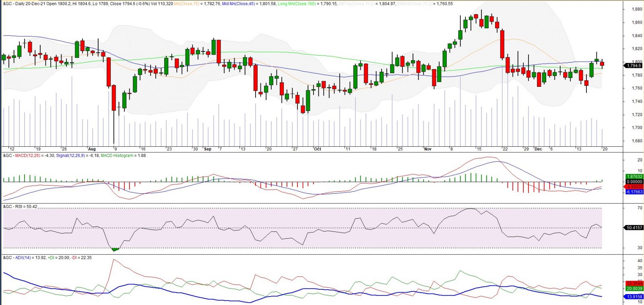Click the 1,880 price axis label
The height and width of the screenshot is (305, 644).
[637, 9]
